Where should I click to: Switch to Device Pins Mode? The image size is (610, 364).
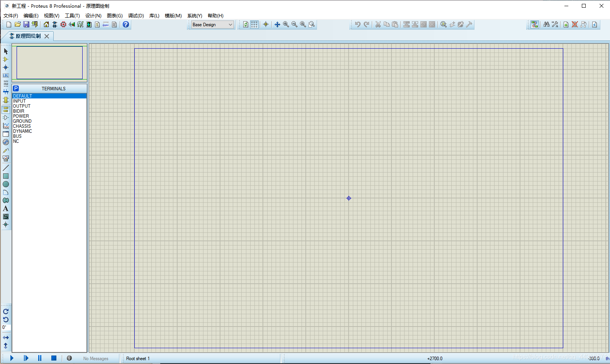coord(6,118)
